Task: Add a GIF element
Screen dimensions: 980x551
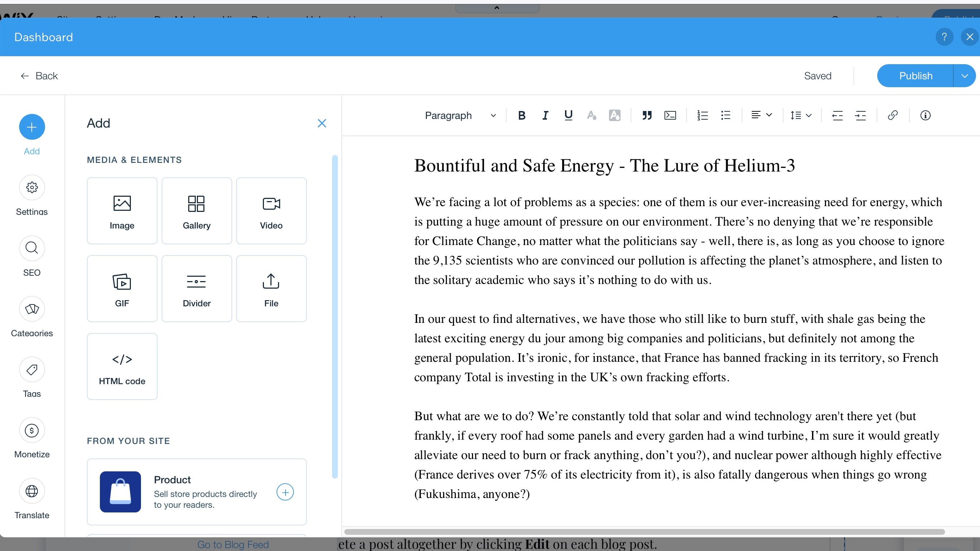Action: tap(122, 289)
